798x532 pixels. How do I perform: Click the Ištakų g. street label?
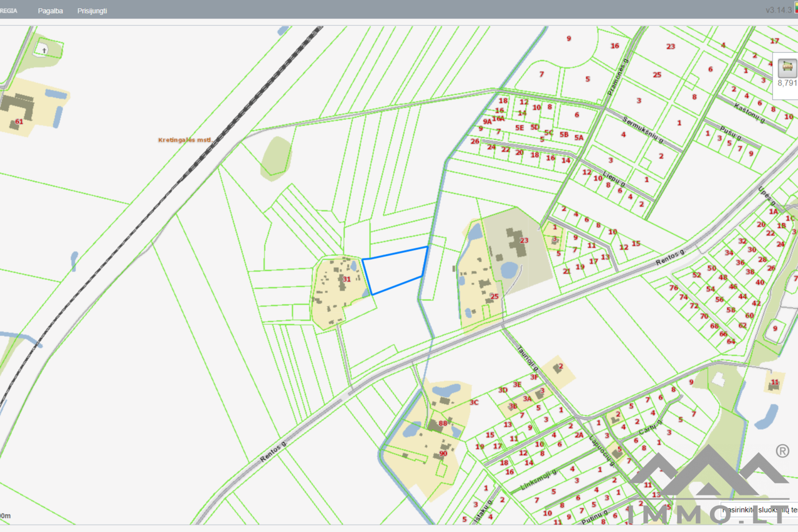(483, 511)
